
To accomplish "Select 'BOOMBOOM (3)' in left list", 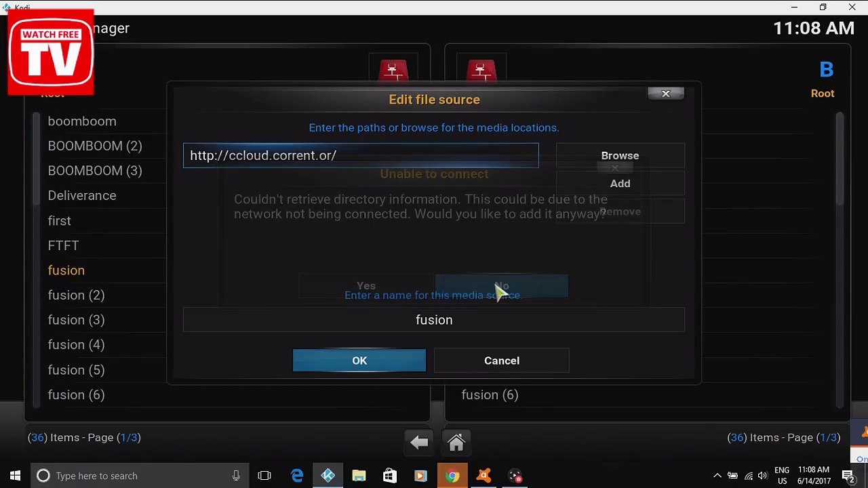I will tap(95, 171).
